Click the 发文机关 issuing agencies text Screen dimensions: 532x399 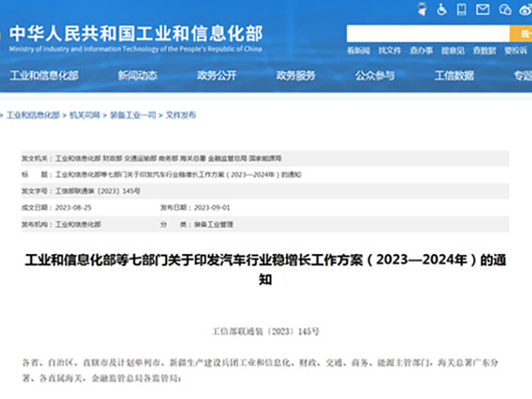click(x=168, y=158)
